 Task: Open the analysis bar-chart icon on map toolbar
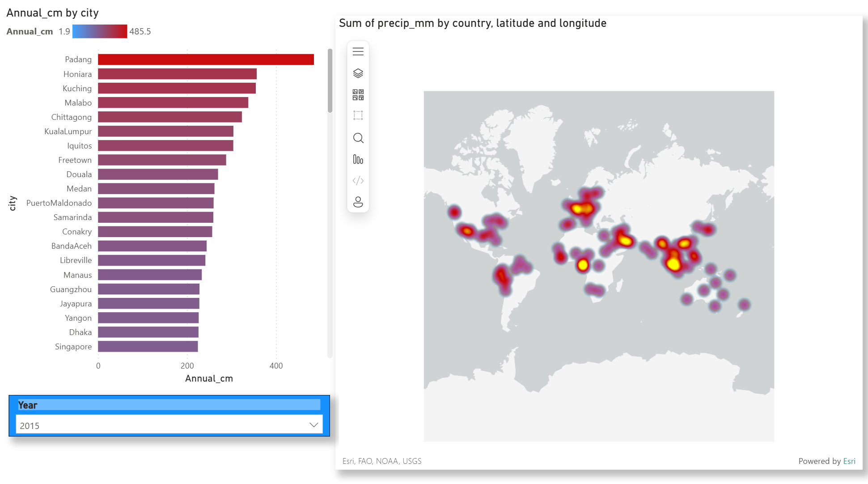pos(358,159)
